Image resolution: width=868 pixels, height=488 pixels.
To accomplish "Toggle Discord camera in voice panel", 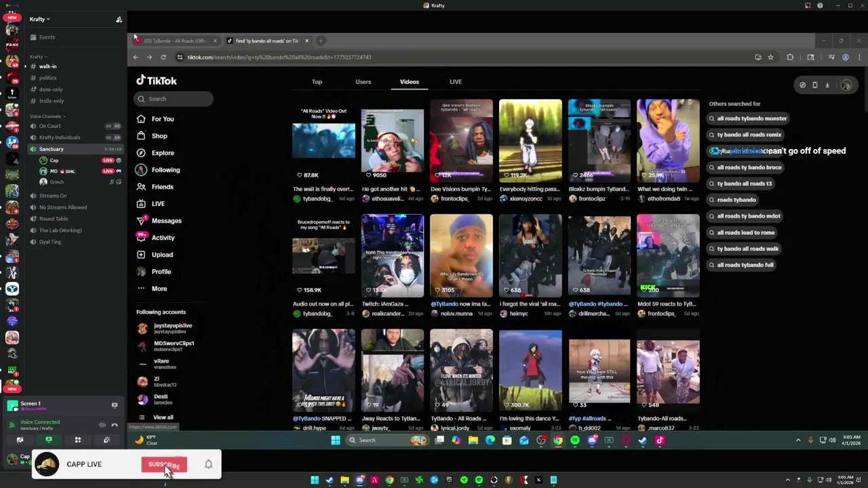I will (20, 440).
